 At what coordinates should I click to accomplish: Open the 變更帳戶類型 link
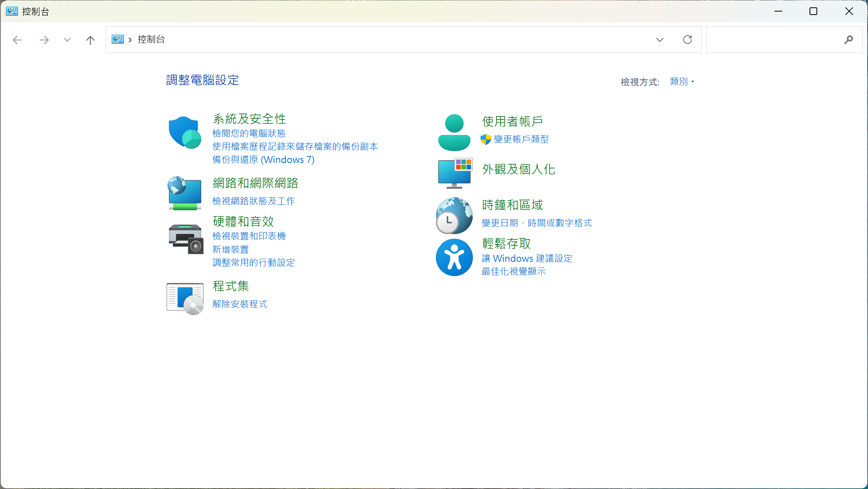click(x=521, y=139)
